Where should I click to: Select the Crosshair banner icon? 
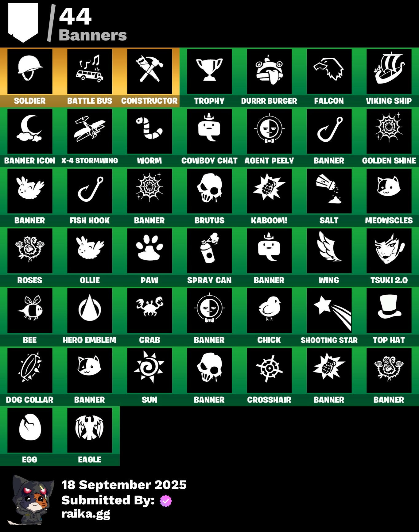pos(269,370)
